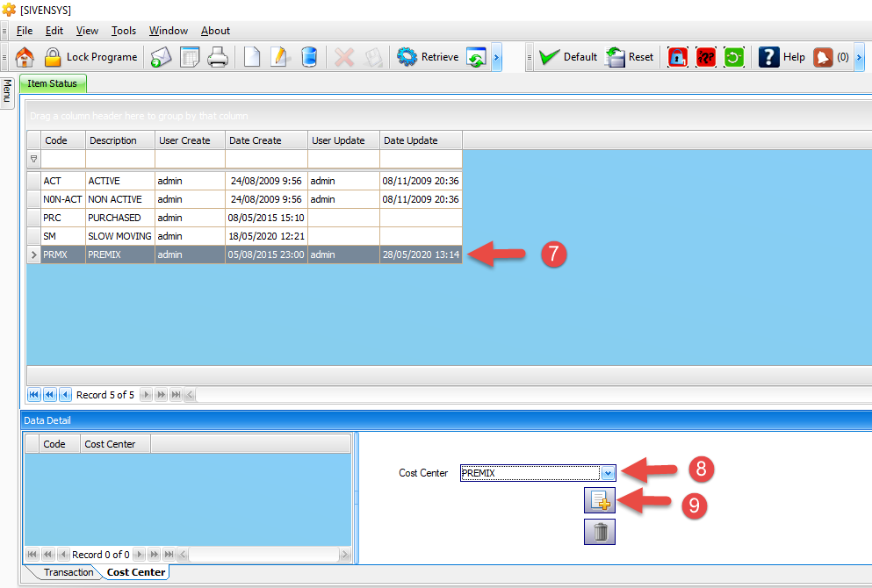Image resolution: width=872 pixels, height=588 pixels.
Task: Go to last record in detail navigator
Action: tap(169, 554)
